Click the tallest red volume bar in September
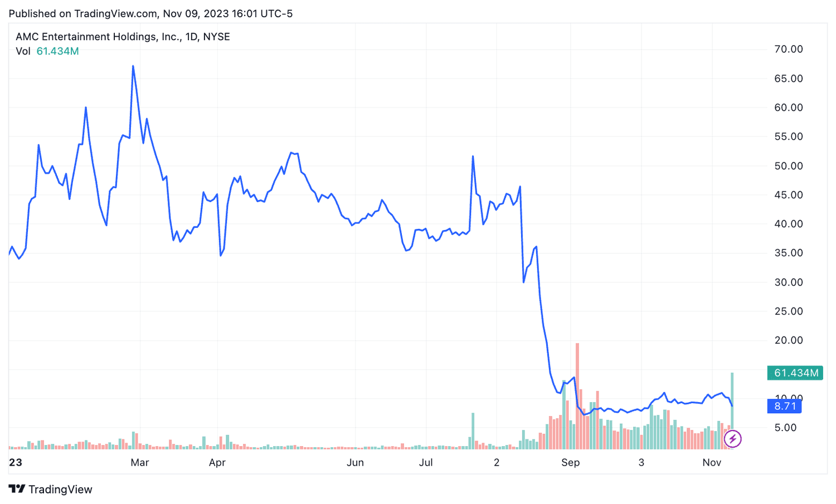Screen dimensions: 836x504 [x=577, y=397]
